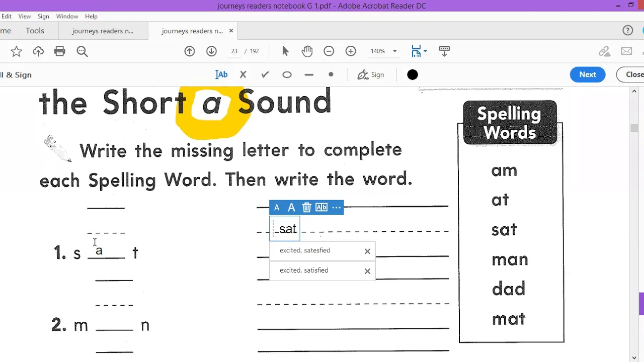The width and height of the screenshot is (644, 362).
Task: Click the 'a' text entry in word 1
Action: (100, 250)
